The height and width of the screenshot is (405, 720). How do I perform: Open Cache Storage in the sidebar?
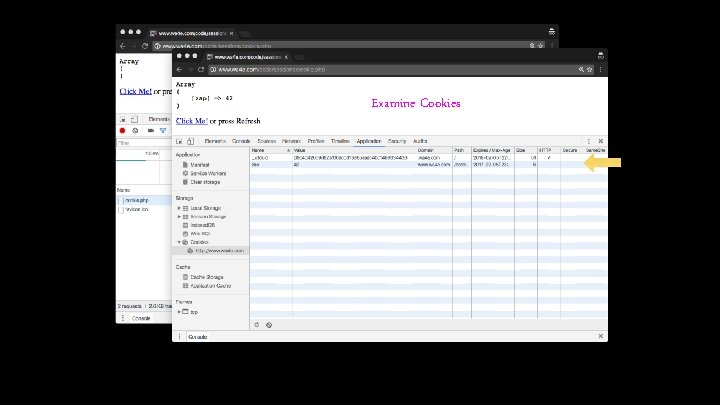[207, 277]
